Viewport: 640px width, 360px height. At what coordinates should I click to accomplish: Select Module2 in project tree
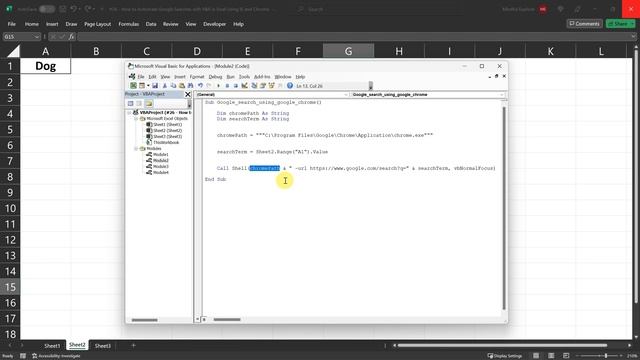(161, 161)
